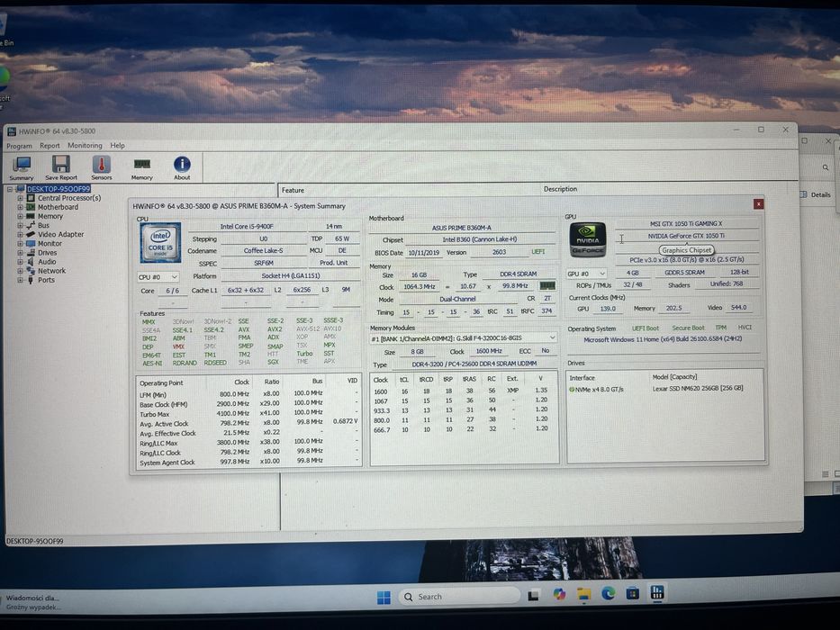Open the GPU #0 selector dropdown
Screen dimensions: 840x630
click(587, 274)
